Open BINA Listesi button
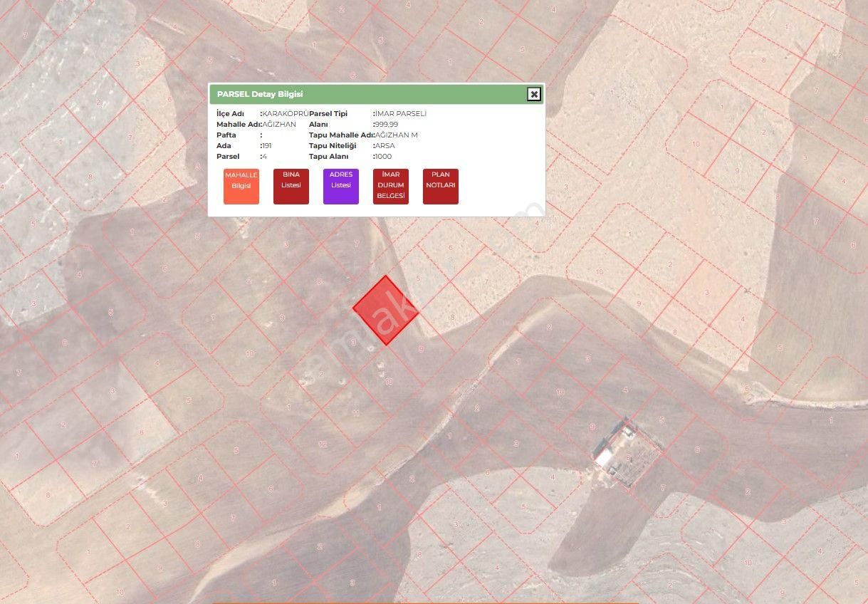This screenshot has width=868, height=604. click(x=291, y=187)
